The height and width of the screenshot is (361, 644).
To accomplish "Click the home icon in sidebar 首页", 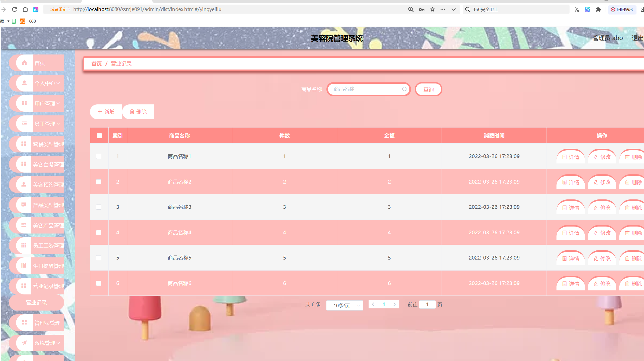I will point(24,63).
